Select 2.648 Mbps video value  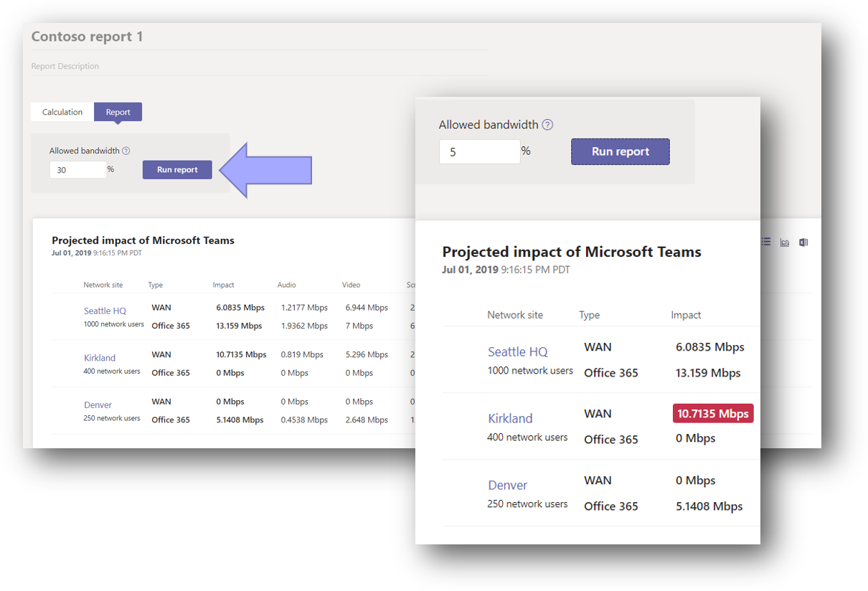[367, 420]
